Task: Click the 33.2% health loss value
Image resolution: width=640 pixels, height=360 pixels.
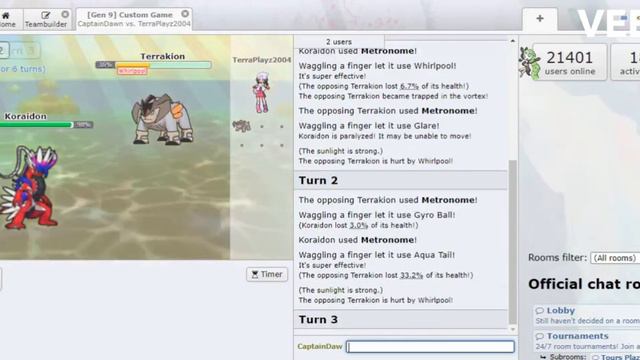Action: (x=411, y=276)
